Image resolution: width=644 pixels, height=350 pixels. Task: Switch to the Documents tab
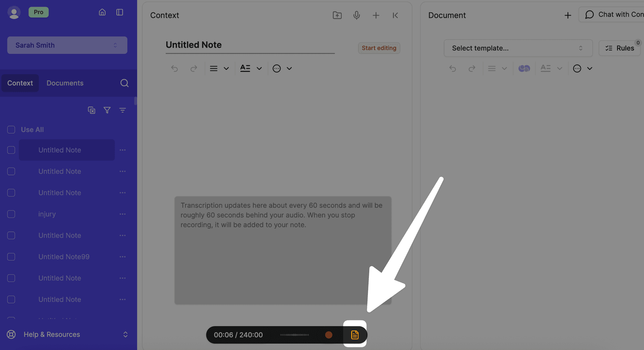65,83
